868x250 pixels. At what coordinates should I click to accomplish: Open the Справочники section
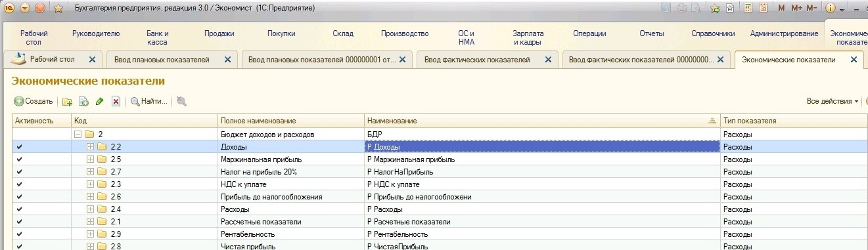click(713, 33)
